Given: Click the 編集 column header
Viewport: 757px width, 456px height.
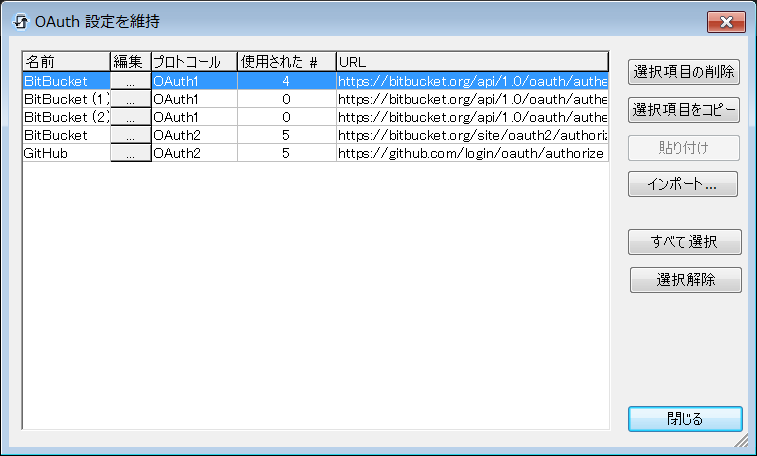Looking at the screenshot, I should pos(130,62).
